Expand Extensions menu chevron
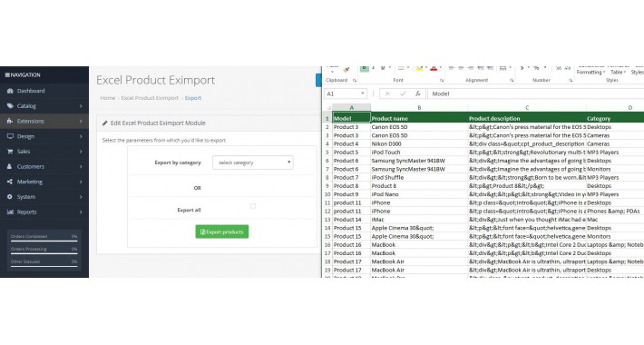This screenshot has height=345, width=644. coord(81,122)
